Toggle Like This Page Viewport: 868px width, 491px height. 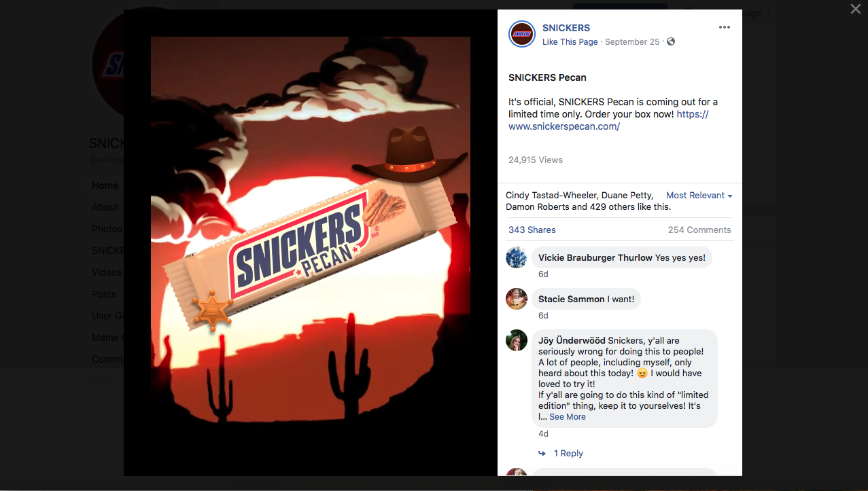[x=570, y=41]
